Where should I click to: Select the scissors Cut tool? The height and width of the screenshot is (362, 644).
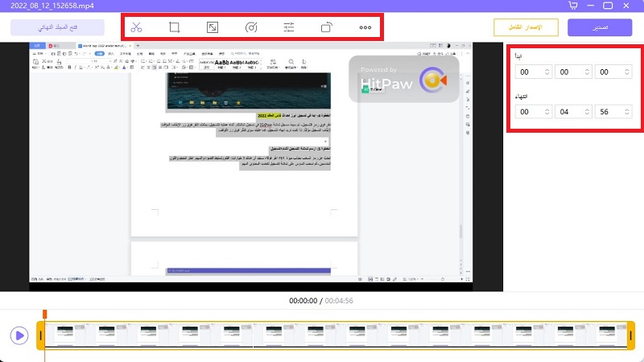(136, 27)
